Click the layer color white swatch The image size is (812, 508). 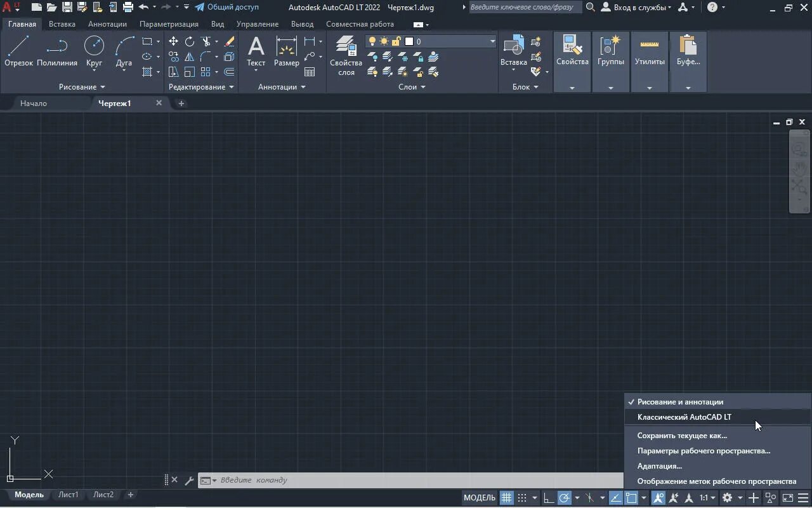tap(409, 41)
